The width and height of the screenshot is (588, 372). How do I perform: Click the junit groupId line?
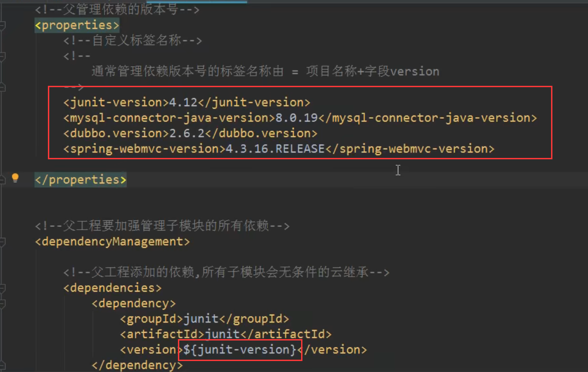point(204,319)
